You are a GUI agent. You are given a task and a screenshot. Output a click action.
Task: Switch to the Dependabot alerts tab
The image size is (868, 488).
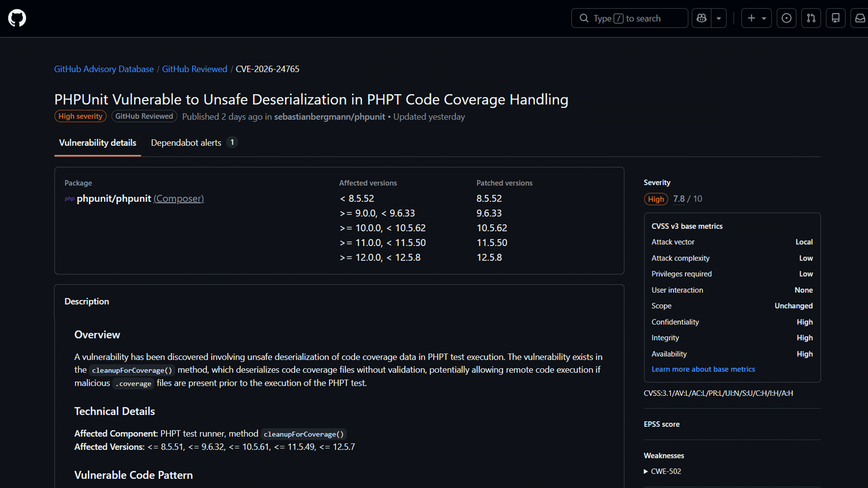[186, 143]
